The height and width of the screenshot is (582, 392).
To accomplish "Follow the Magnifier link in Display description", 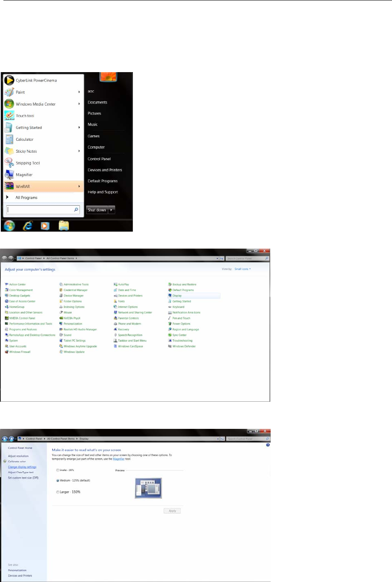I will click(x=118, y=459).
